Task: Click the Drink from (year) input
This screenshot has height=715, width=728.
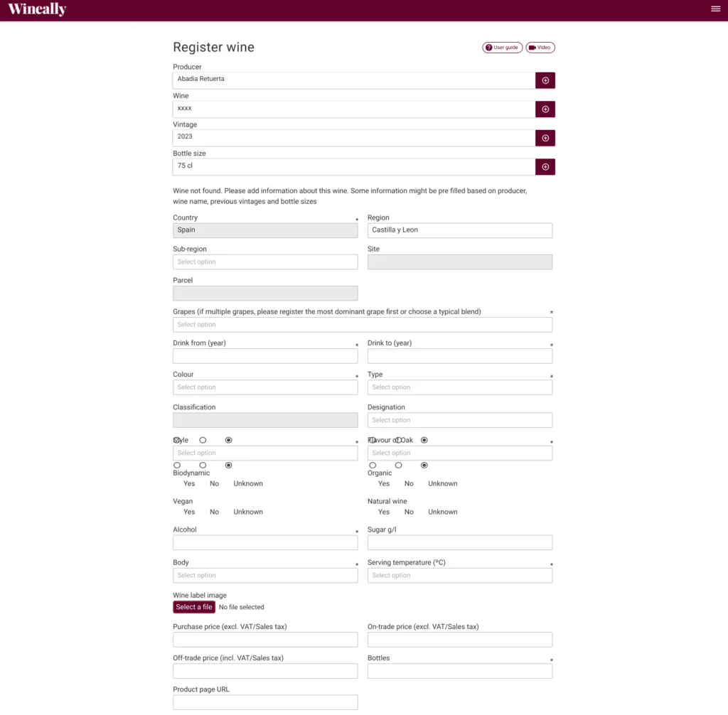Action: click(265, 356)
